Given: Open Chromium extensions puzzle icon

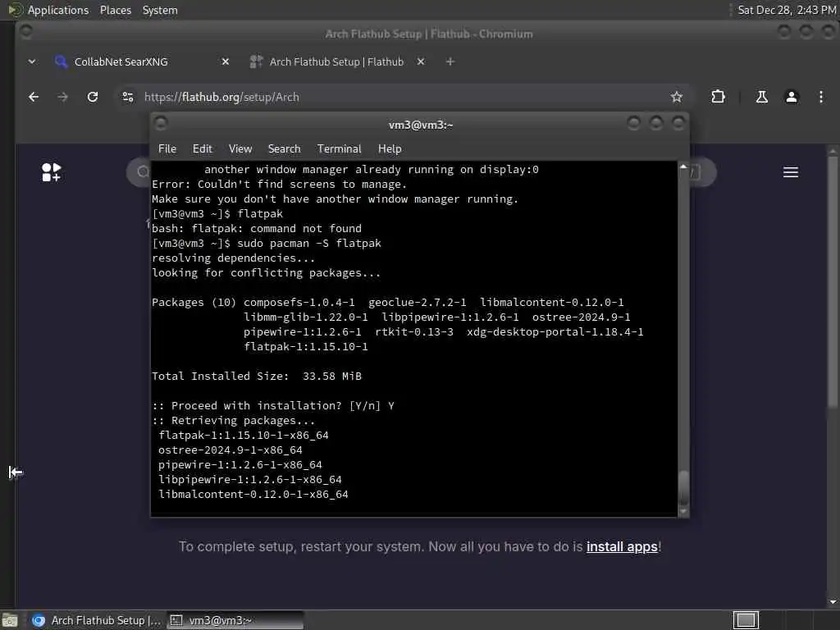Looking at the screenshot, I should (718, 97).
